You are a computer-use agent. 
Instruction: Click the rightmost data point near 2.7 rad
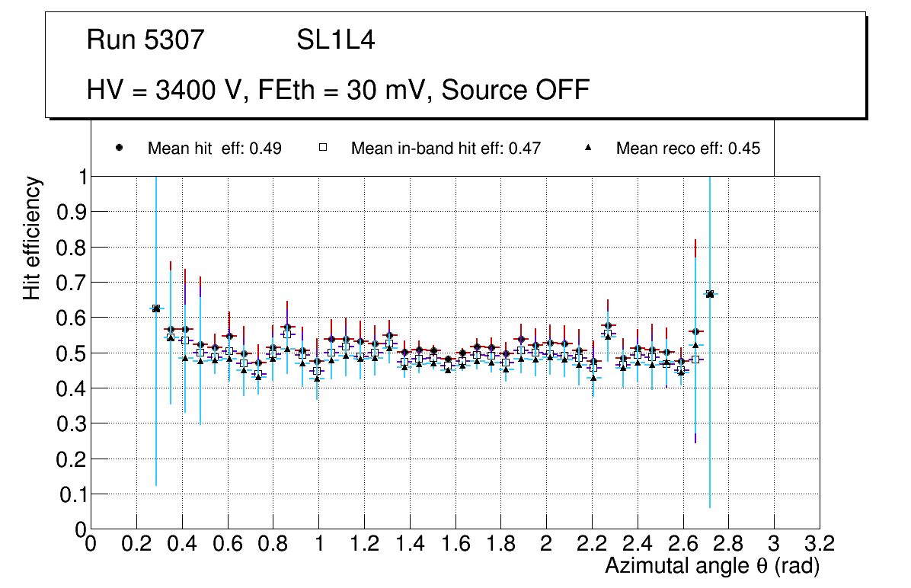click(710, 294)
